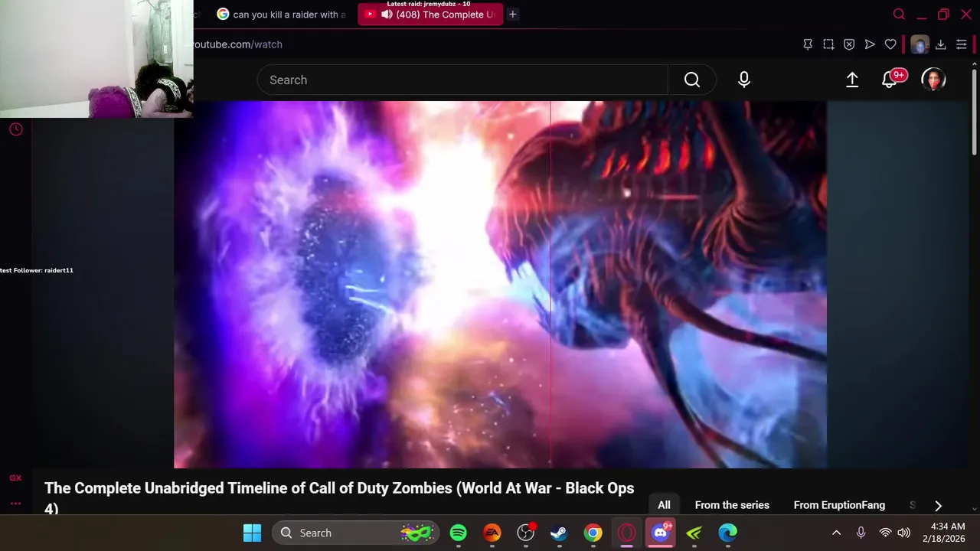Click the system tray microphone icon

861,533
